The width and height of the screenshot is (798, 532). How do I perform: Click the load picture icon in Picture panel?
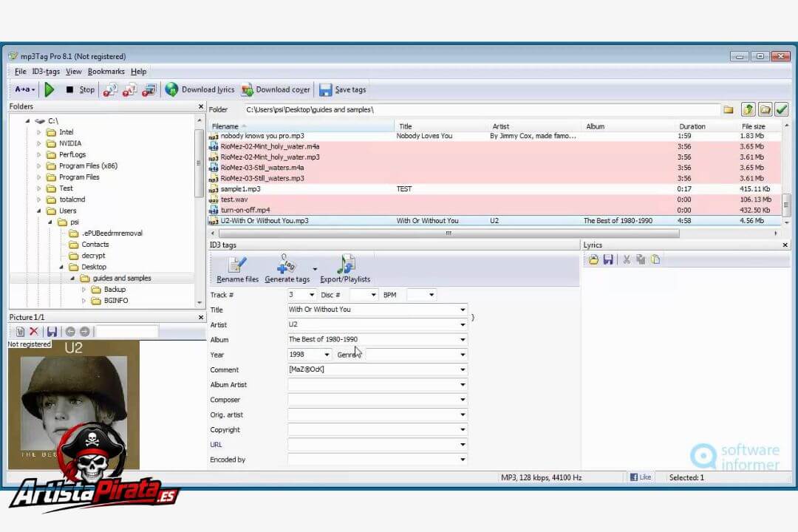(20, 332)
